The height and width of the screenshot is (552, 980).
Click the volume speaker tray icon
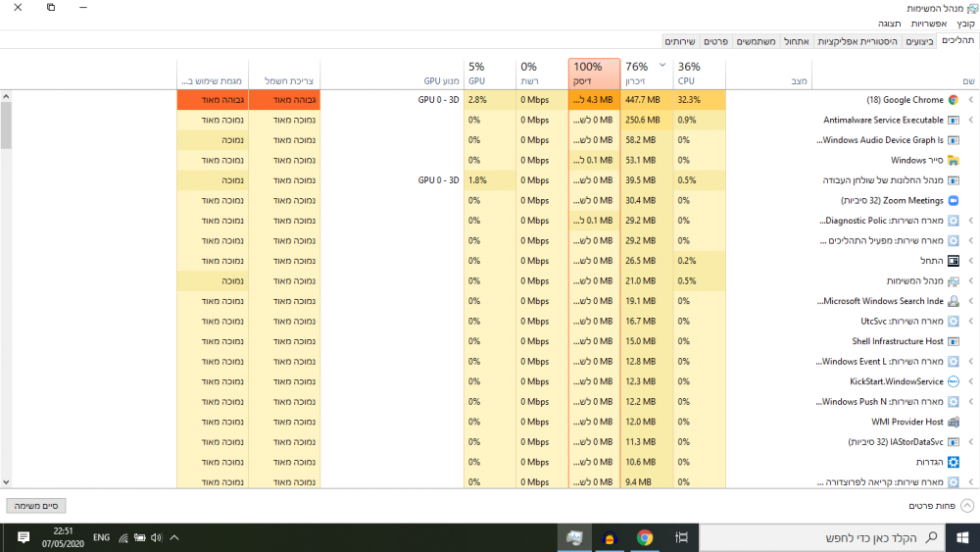pyautogui.click(x=156, y=537)
